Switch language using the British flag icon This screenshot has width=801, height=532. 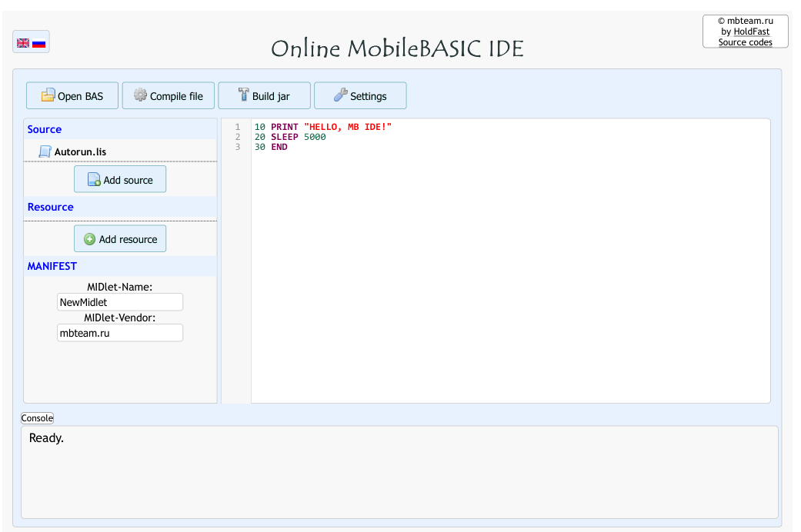point(24,42)
